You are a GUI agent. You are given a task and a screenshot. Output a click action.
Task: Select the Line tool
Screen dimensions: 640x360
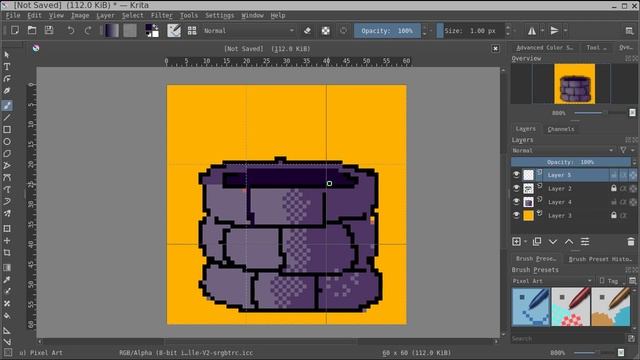[7, 118]
